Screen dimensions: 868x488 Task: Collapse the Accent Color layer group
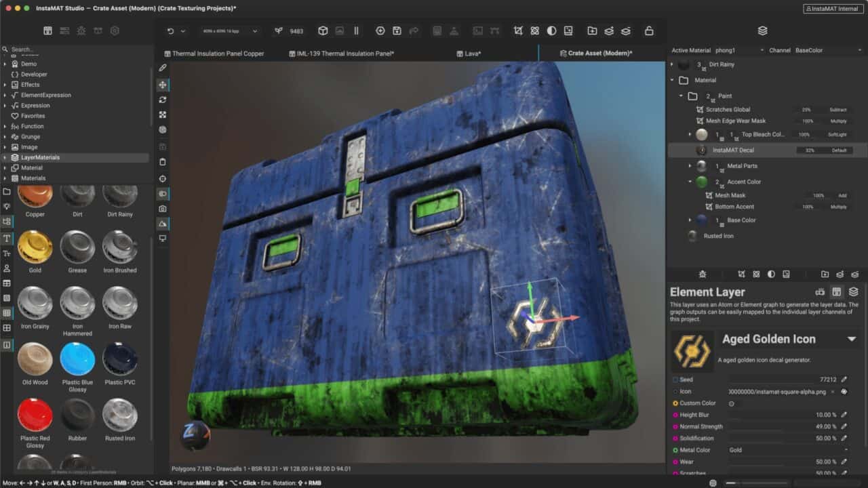click(x=690, y=182)
